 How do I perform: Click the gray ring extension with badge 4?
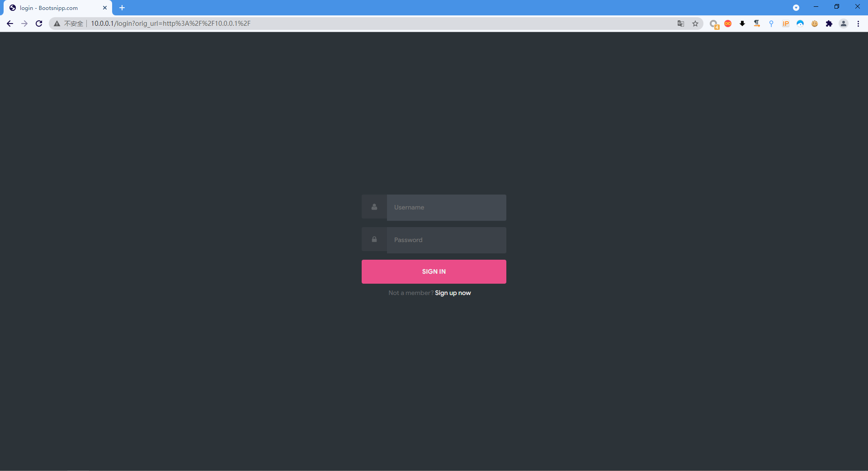tap(713, 24)
